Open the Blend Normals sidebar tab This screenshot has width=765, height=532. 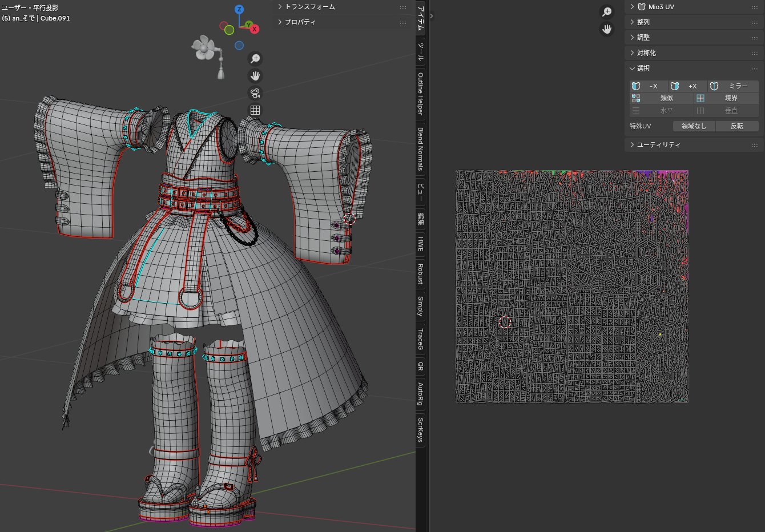(x=421, y=148)
